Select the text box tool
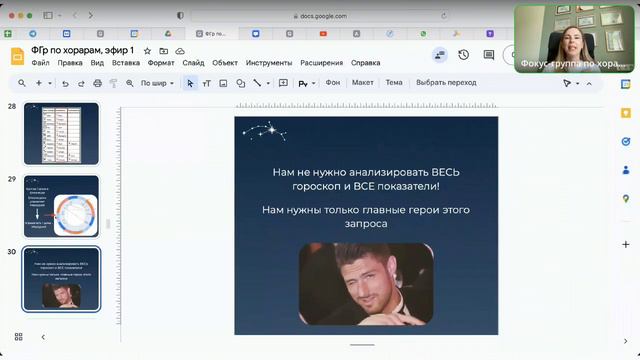The image size is (640, 360). 207,83
